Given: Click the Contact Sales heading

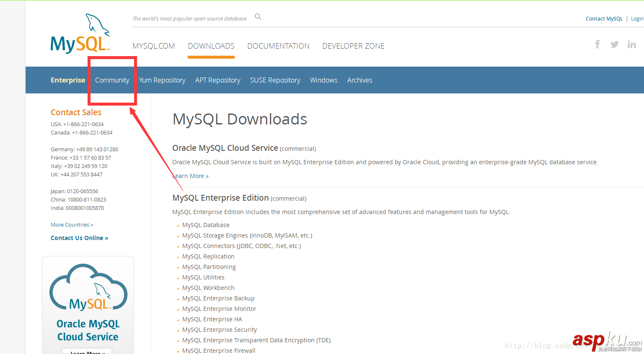Looking at the screenshot, I should pos(76,112).
